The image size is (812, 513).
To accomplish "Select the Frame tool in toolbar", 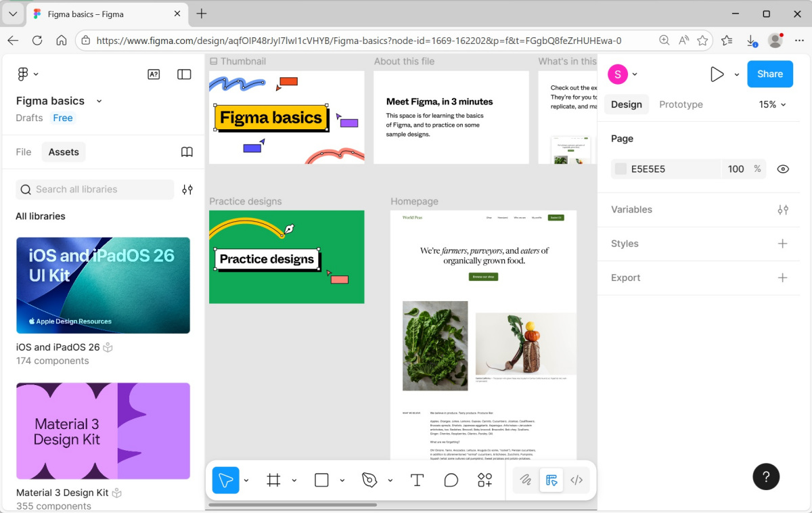I will tap(273, 481).
